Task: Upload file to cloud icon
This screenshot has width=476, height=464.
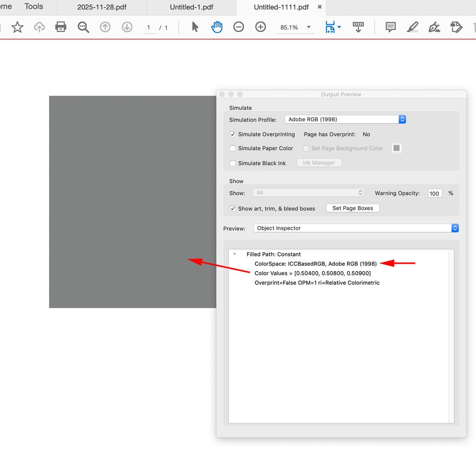Action: tap(39, 27)
